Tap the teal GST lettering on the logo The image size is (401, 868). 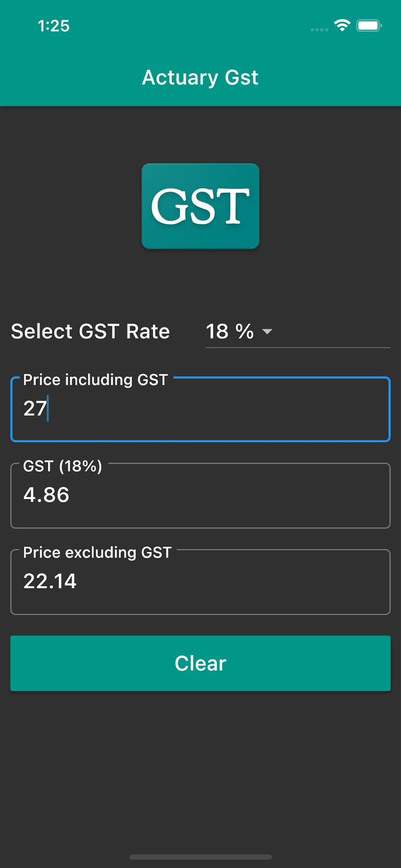200,206
